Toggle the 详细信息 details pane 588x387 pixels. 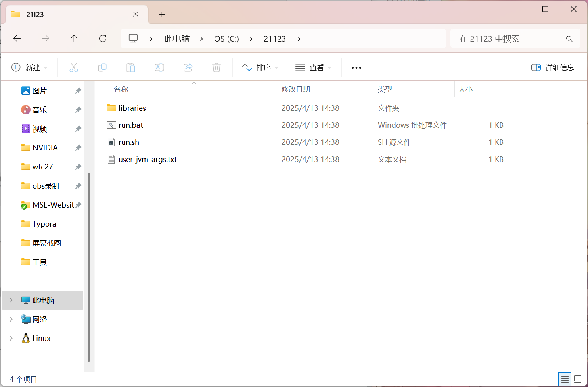pyautogui.click(x=553, y=67)
